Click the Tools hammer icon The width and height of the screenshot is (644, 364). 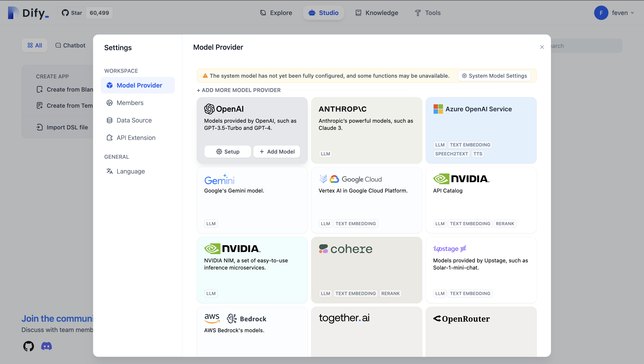(x=418, y=13)
